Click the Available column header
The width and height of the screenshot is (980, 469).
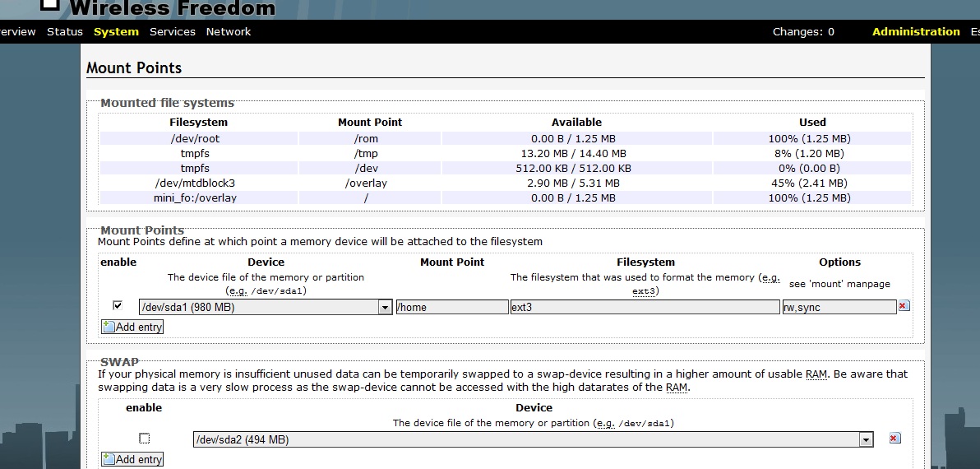click(576, 123)
